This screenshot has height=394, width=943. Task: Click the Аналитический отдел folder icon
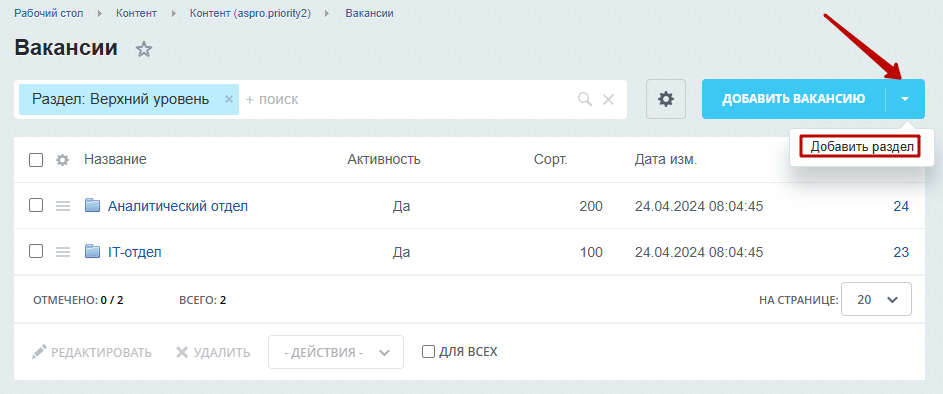click(x=92, y=206)
